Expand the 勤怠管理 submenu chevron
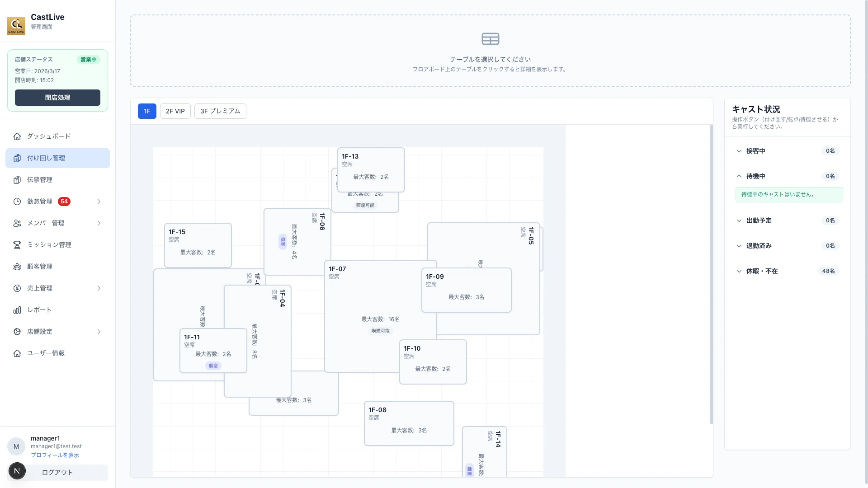This screenshot has height=488, width=868. click(99, 202)
